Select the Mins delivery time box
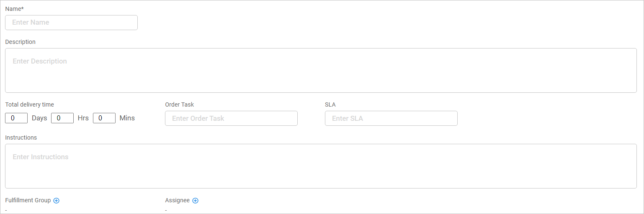The height and width of the screenshot is (214, 644). [x=104, y=118]
